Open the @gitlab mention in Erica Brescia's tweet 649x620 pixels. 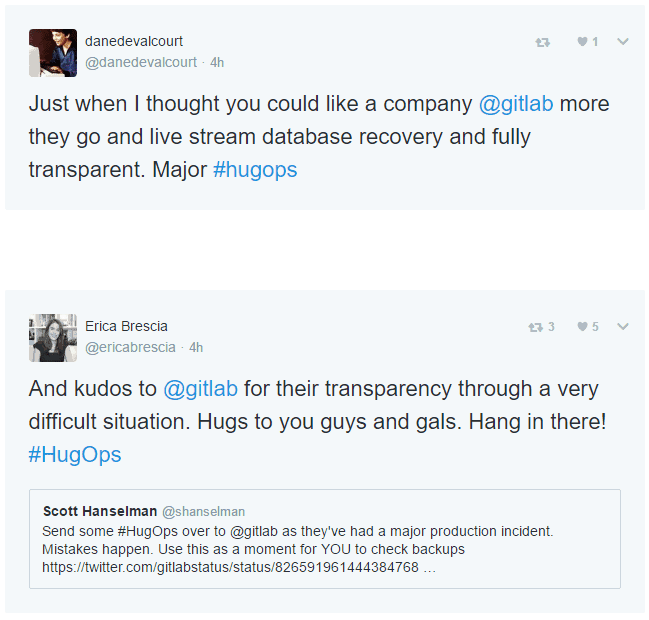tap(200, 389)
